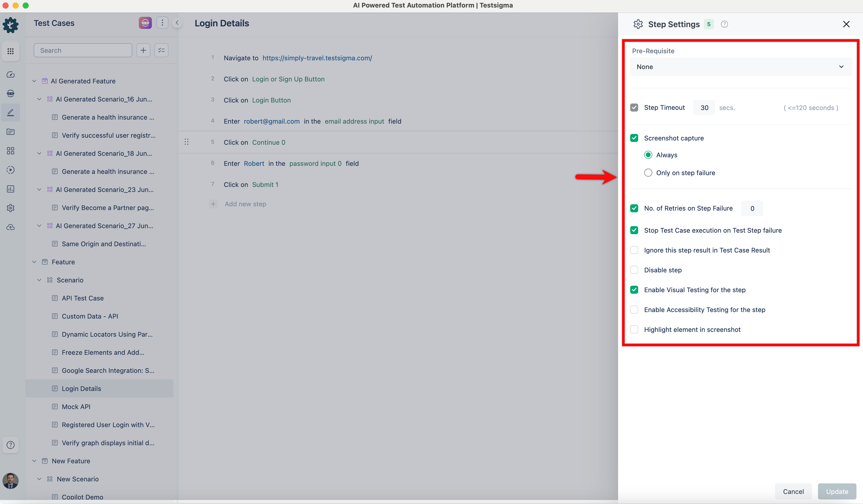
Task: Open the Login Details test case
Action: pos(81,388)
